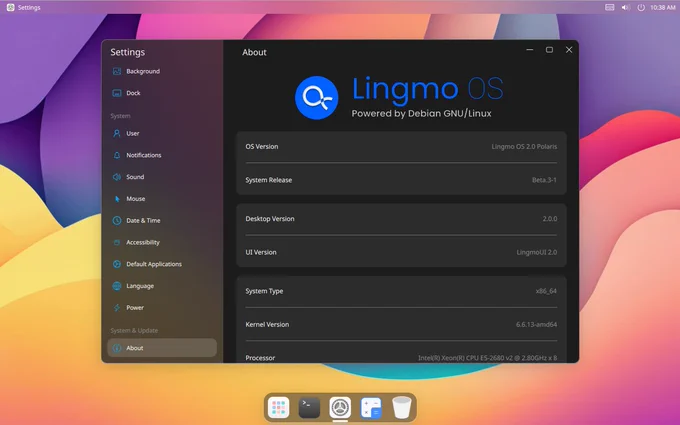Click the UI Version label
Image resolution: width=680 pixels, height=425 pixels.
(x=261, y=252)
